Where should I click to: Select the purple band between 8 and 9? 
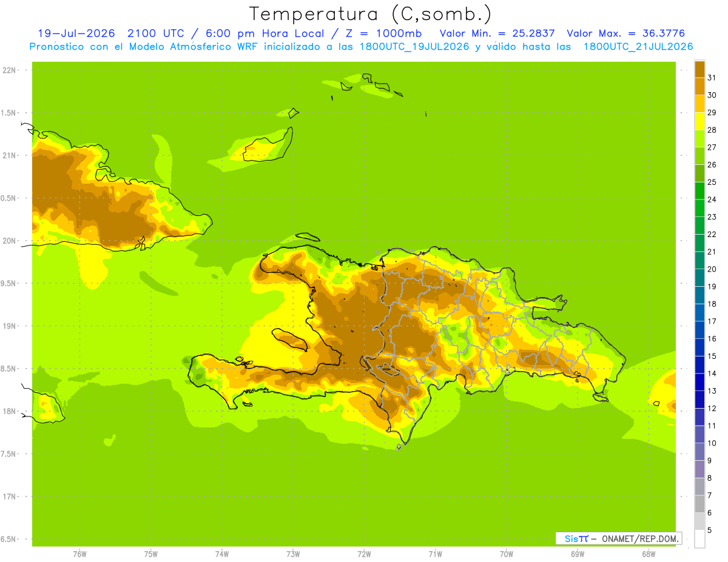(699, 469)
